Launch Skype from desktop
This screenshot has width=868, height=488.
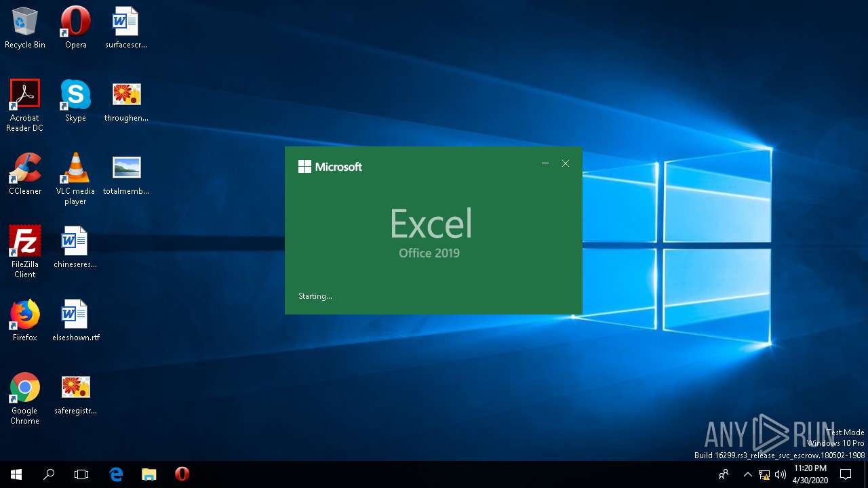[x=75, y=101]
